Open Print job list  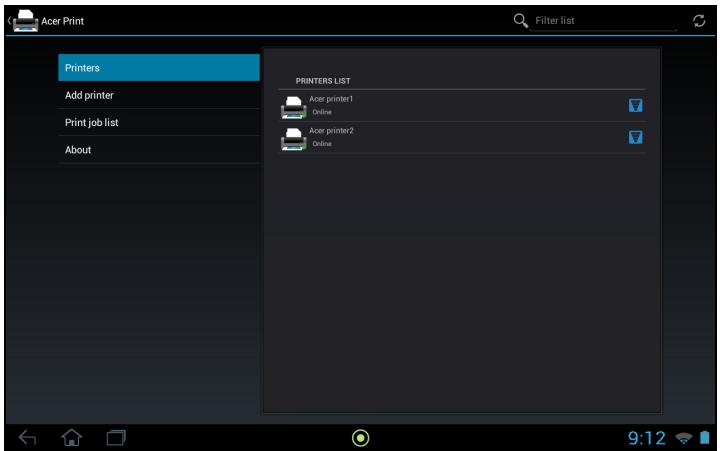(x=159, y=123)
